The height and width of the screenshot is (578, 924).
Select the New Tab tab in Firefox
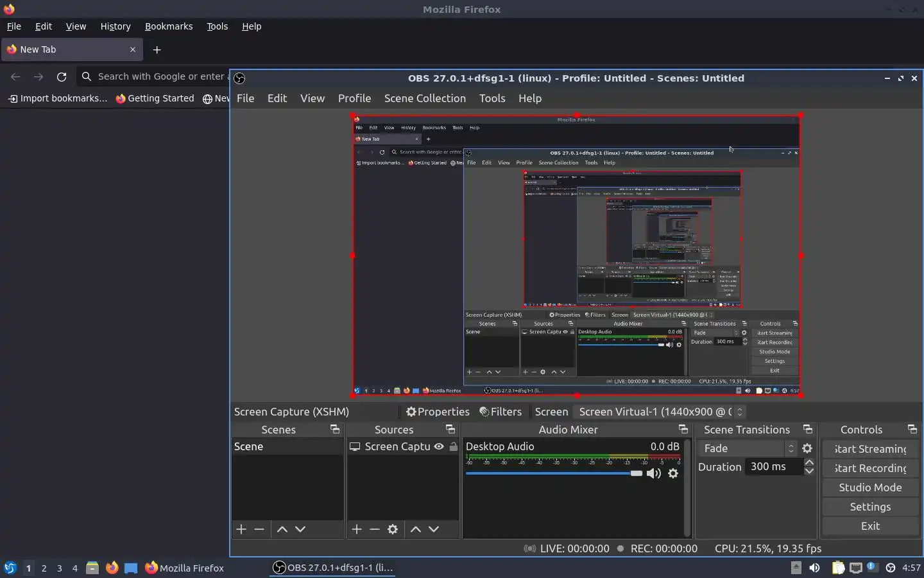(x=71, y=49)
